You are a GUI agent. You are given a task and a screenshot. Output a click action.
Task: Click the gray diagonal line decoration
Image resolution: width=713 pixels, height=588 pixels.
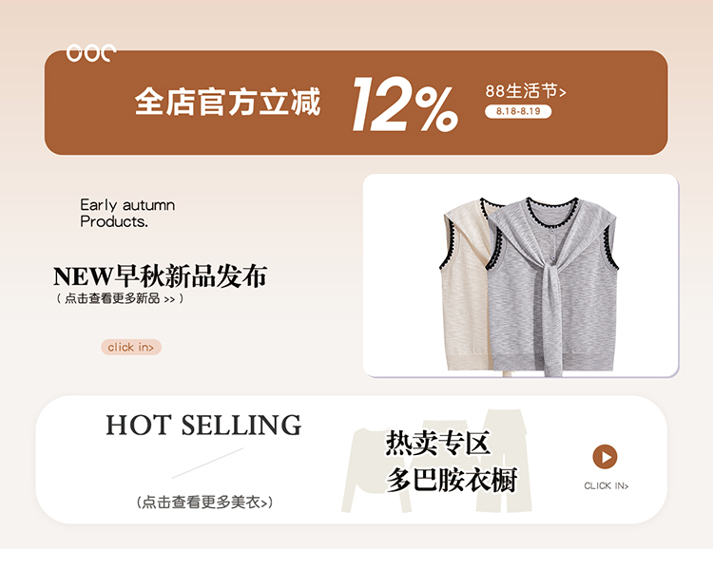click(x=208, y=463)
